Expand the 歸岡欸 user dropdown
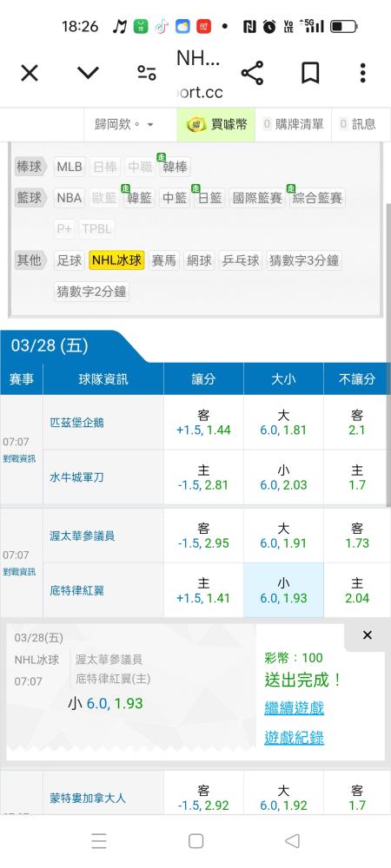 [x=124, y=124]
